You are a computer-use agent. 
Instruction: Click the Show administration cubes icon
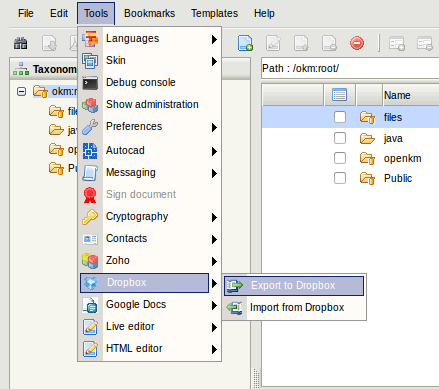click(90, 105)
